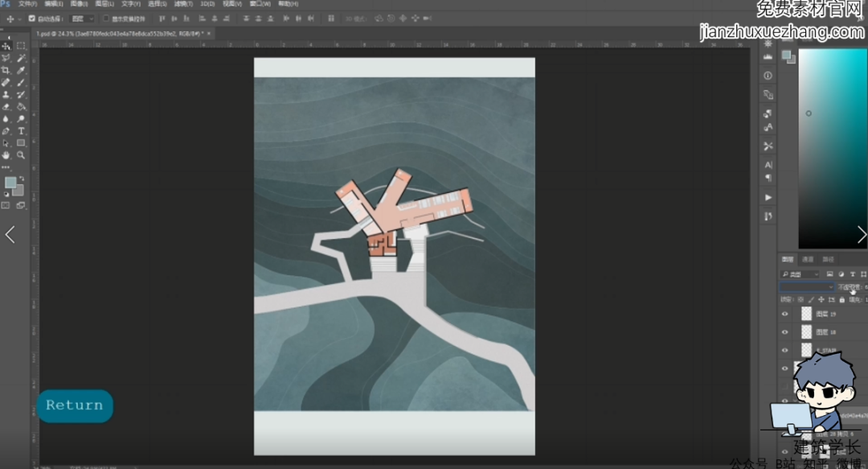Screen dimensions: 868x469
Task: Select the 图层 19 layer thumbnail
Action: 807,314
